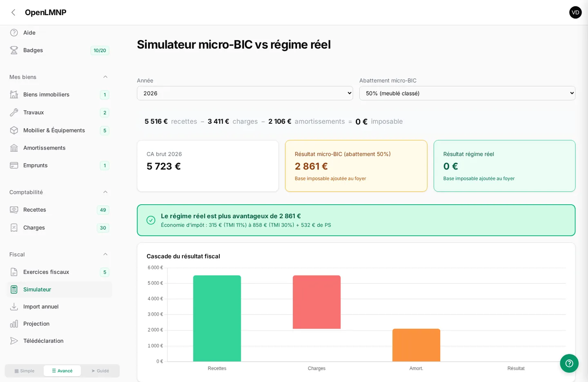Click the Résultat régime réel card
588x382 pixels.
504,166
